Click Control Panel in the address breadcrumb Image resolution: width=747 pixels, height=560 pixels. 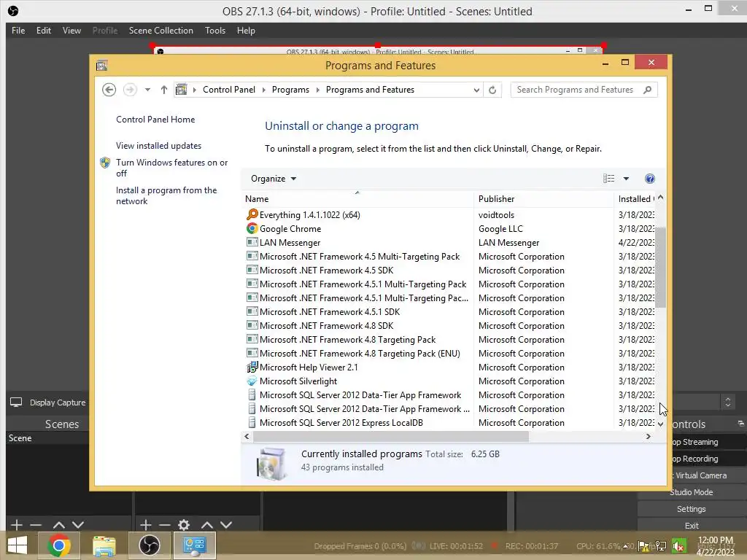228,90
